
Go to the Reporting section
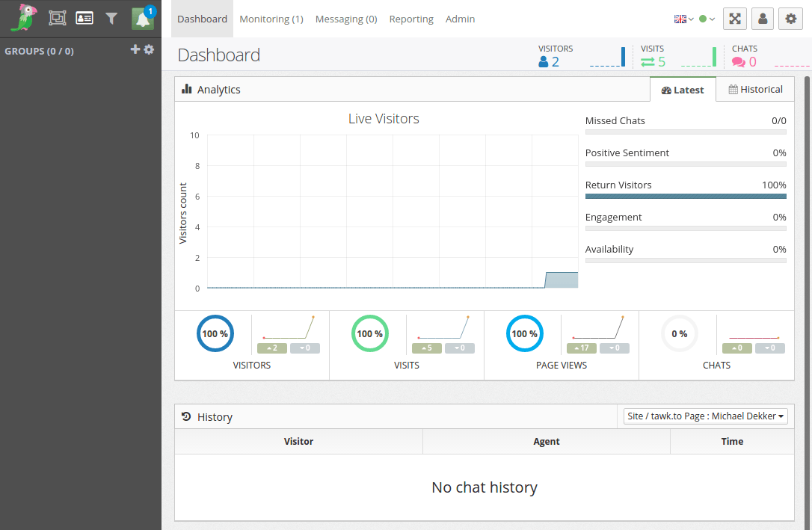pyautogui.click(x=411, y=19)
